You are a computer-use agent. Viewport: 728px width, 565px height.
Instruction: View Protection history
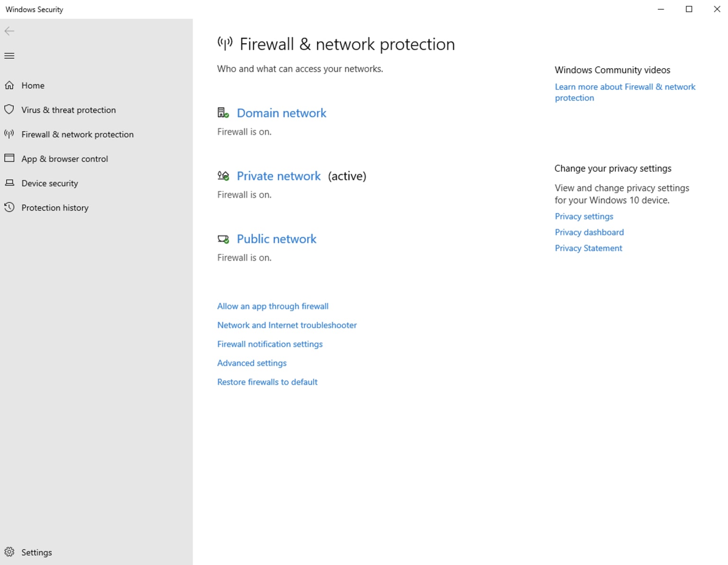pos(55,208)
